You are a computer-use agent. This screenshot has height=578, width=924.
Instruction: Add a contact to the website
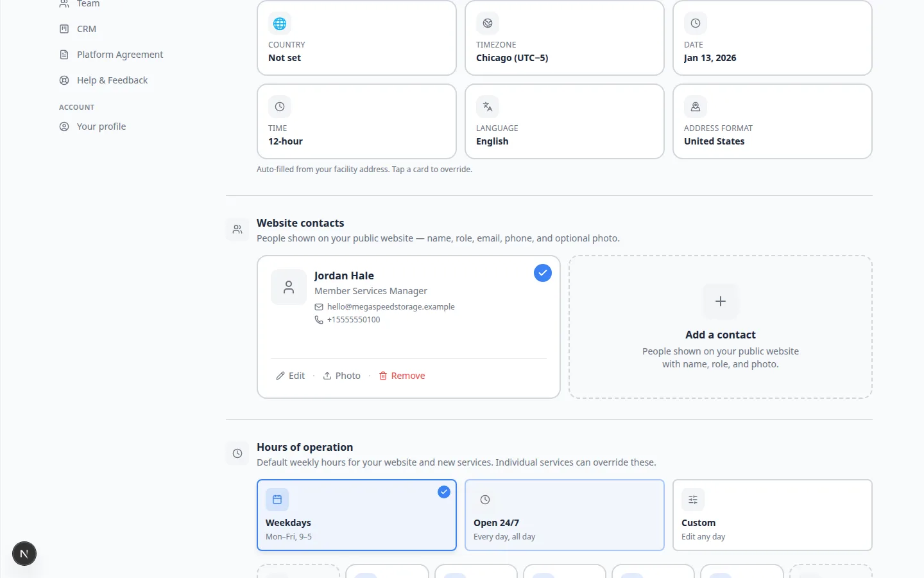721,327
